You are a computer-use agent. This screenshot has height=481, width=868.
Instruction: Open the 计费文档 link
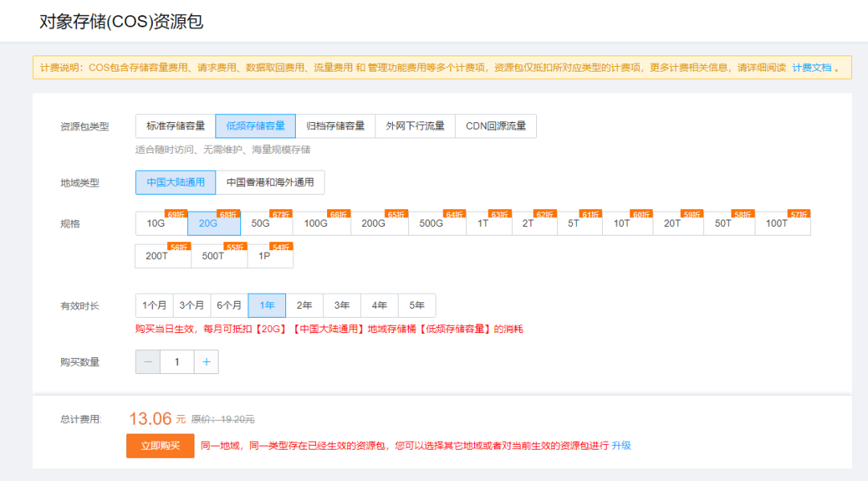(x=812, y=68)
